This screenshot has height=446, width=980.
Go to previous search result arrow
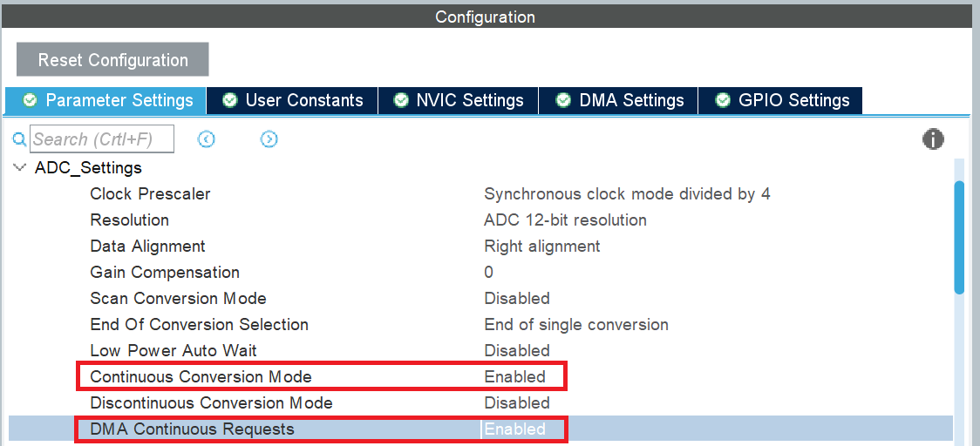[207, 139]
